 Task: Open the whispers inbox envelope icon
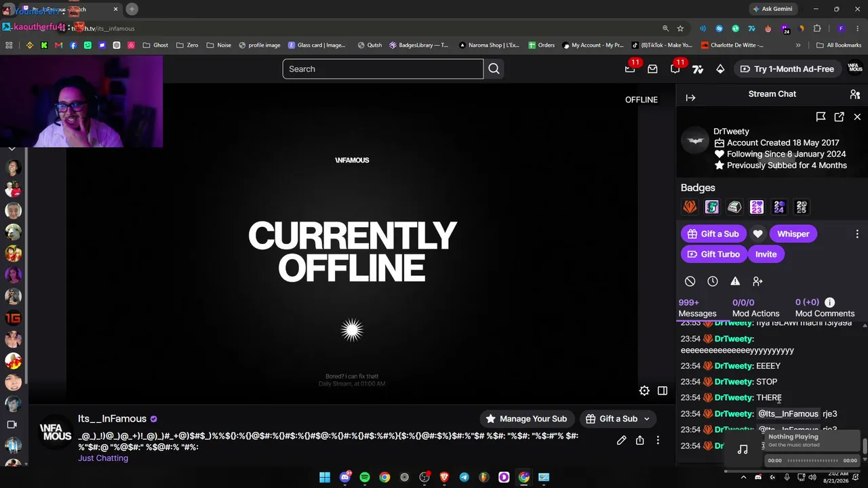(x=652, y=69)
